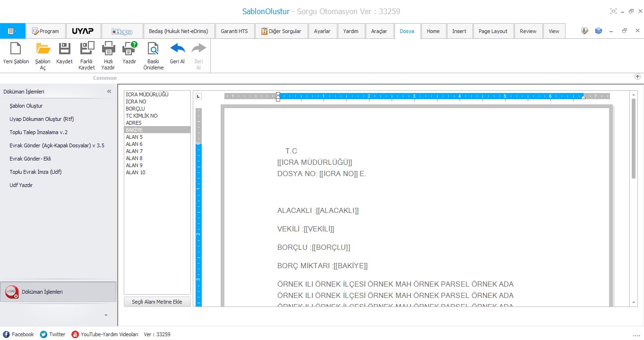Open YouTube-Yardım Videoları link
This screenshot has width=644, height=340.
(105, 334)
